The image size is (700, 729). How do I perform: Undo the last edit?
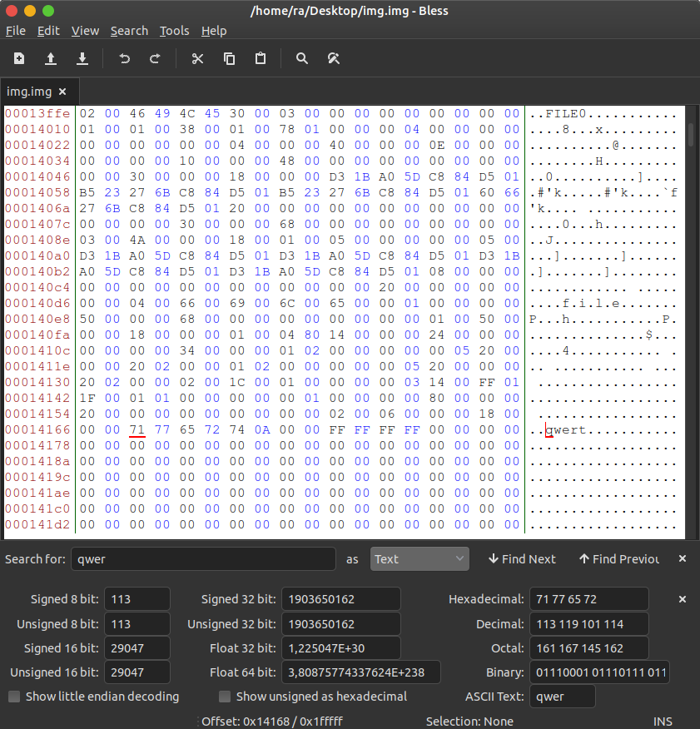(124, 58)
